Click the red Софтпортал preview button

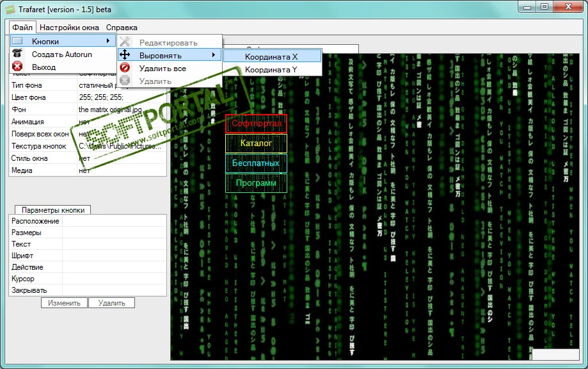pos(256,124)
